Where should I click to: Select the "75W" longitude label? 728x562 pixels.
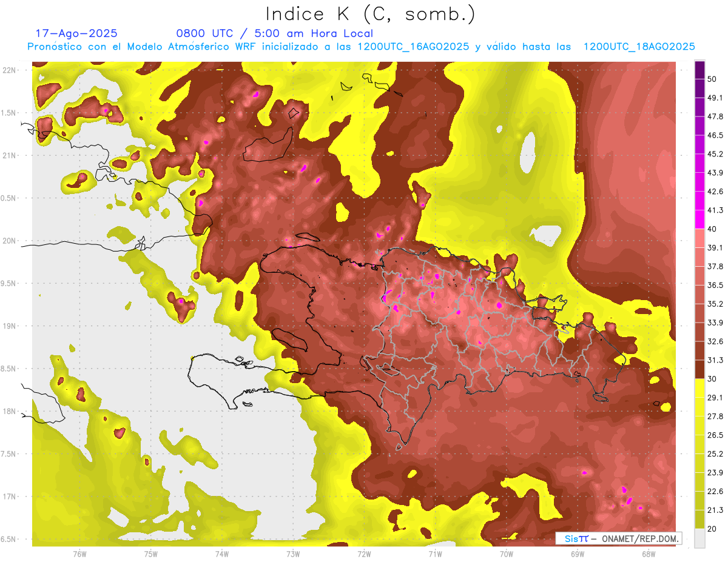click(x=150, y=554)
